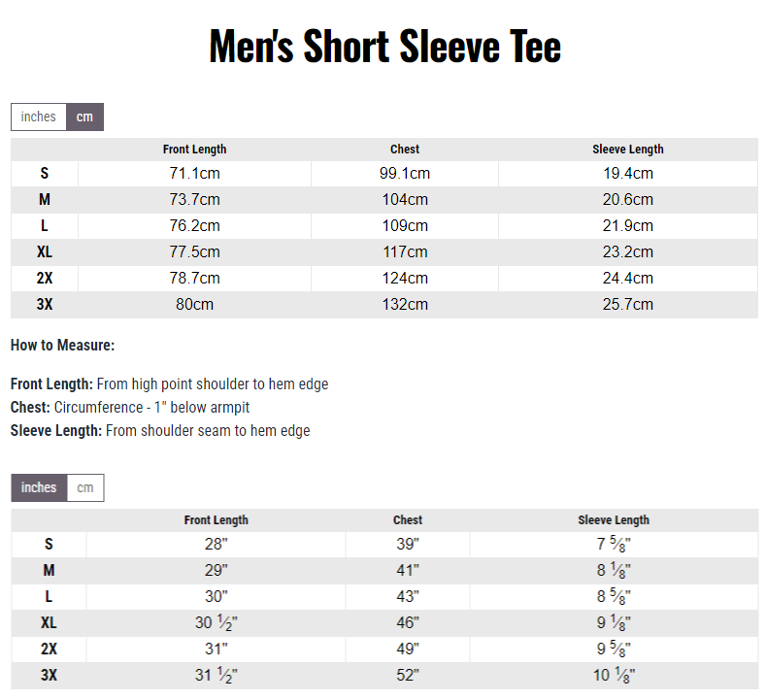Click the 30 ½" front length cell
Viewport: 766px width, 700px height.
pyautogui.click(x=216, y=623)
